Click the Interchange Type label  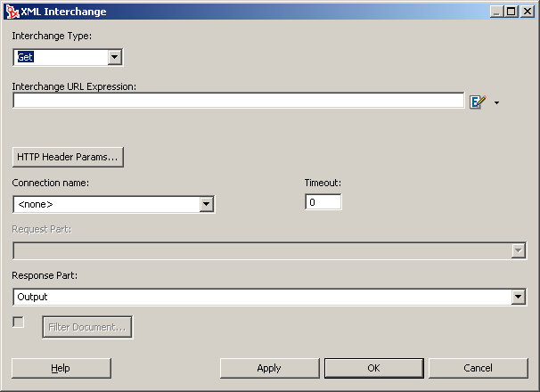(x=52, y=36)
